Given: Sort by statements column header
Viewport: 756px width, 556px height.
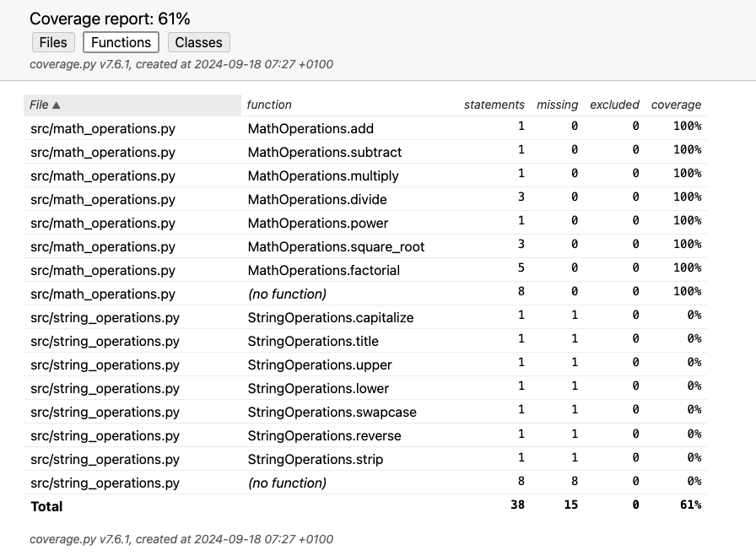Looking at the screenshot, I should 494,105.
